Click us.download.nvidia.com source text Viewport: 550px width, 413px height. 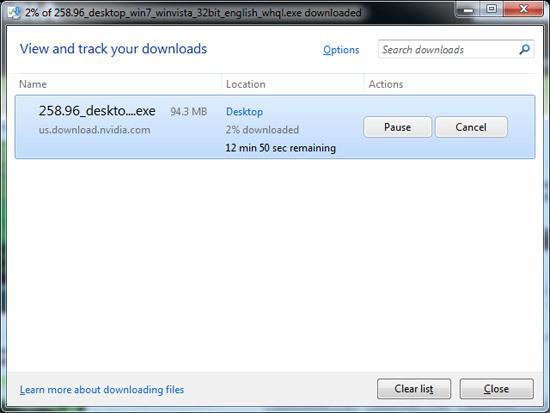(94, 130)
